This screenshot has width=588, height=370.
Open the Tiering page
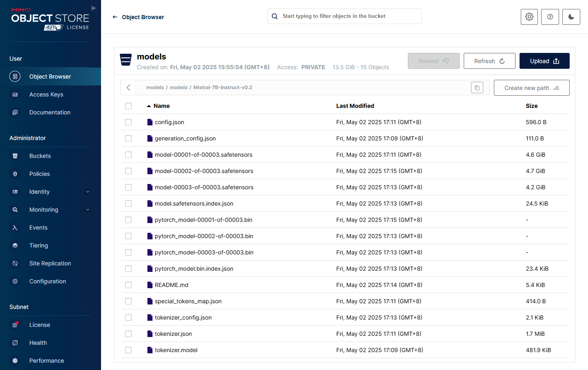(x=51, y=245)
